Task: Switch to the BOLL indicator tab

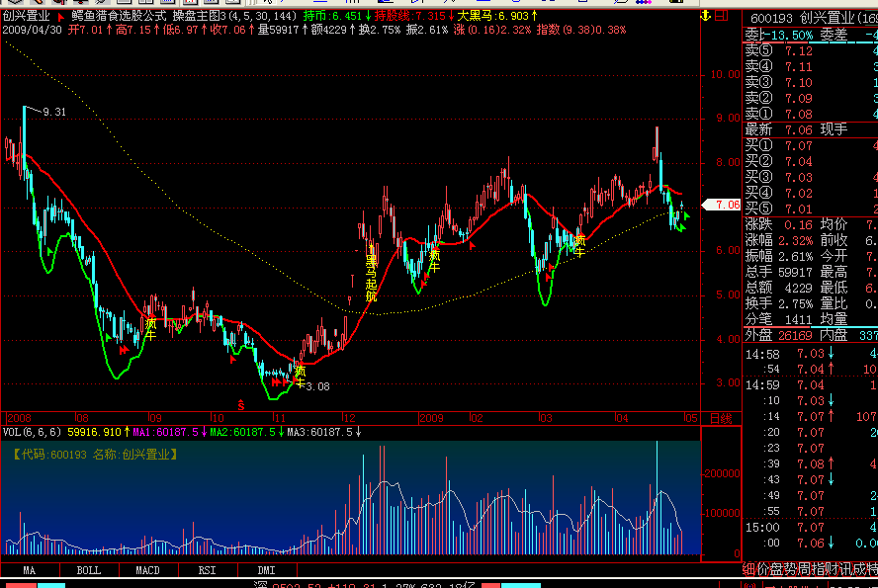Action: tap(89, 570)
